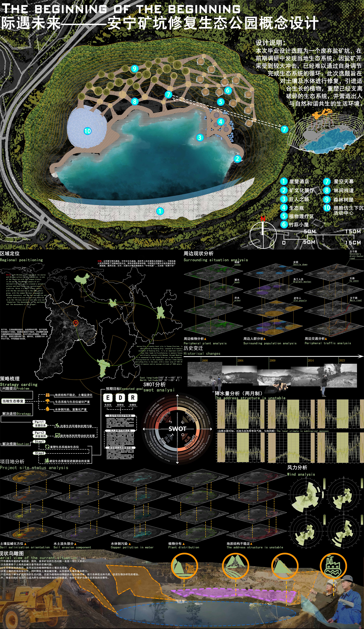Click marker 6 among the bamboo huts
The height and width of the screenshot is (629, 364).
click(x=228, y=90)
